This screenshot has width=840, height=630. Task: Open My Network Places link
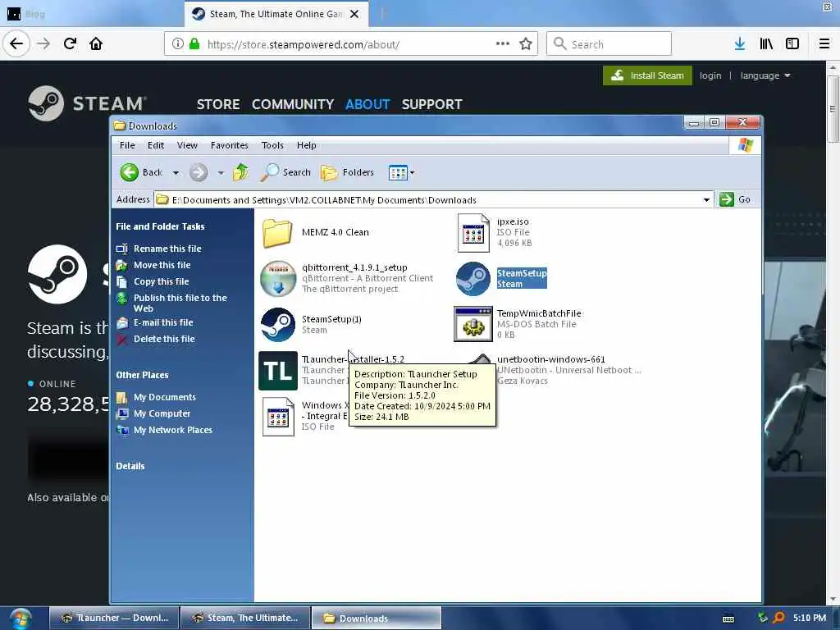point(172,430)
